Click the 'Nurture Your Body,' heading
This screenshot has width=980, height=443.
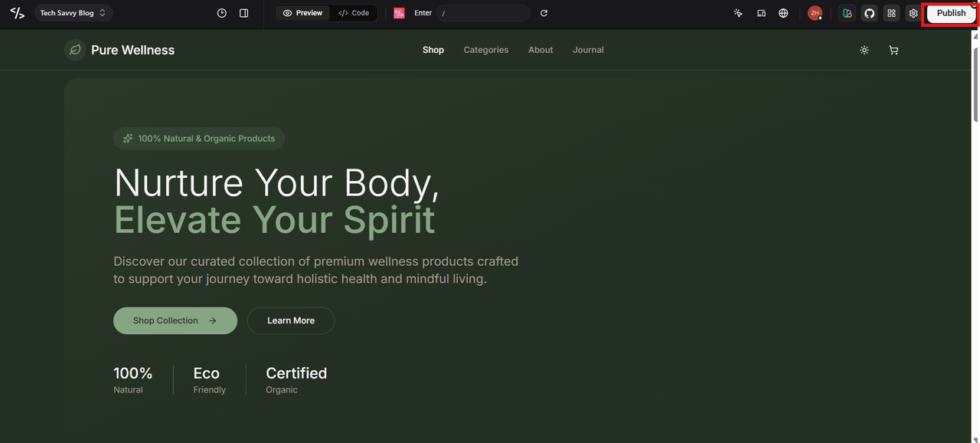(x=276, y=183)
